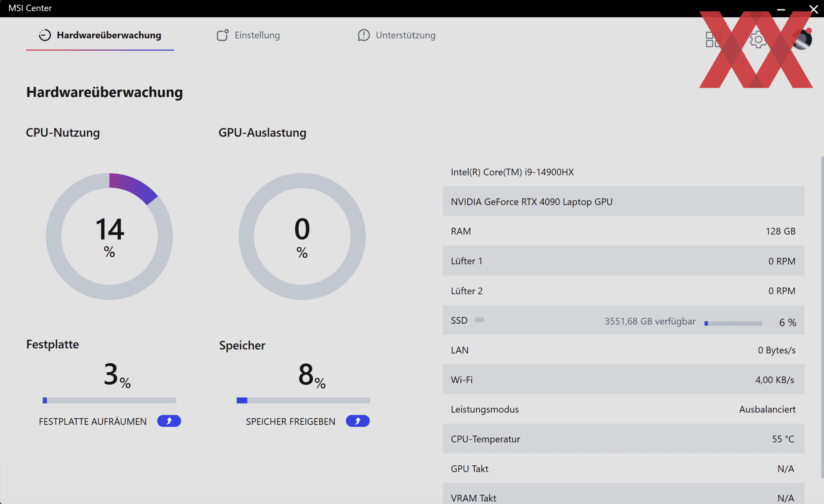Click the Speicher heading
This screenshot has height=504, width=824.
(242, 345)
